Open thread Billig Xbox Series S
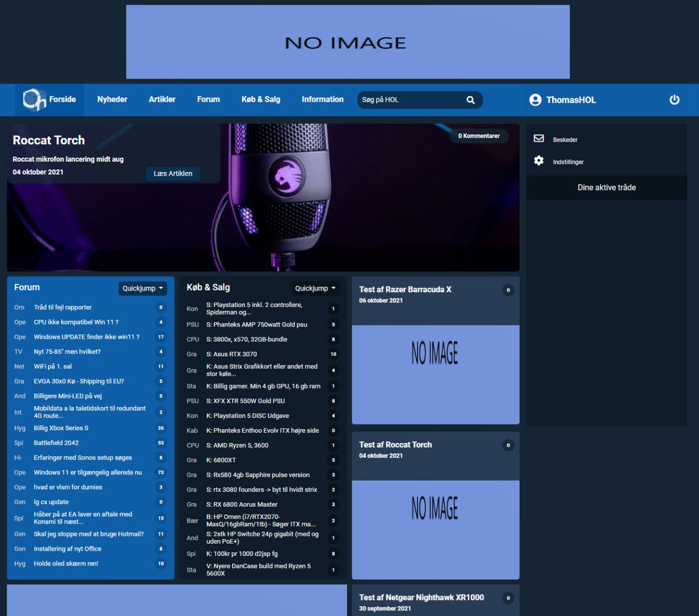The height and width of the screenshot is (616, 699). click(x=61, y=428)
